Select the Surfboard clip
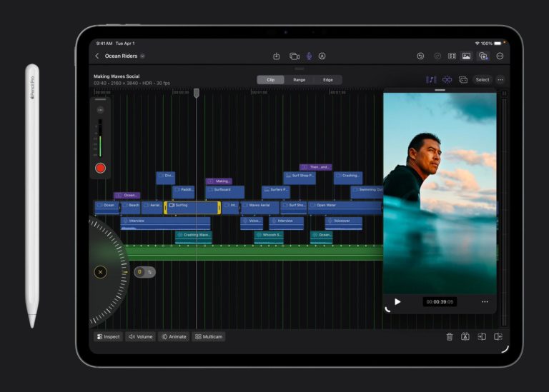This screenshot has height=392, width=549. click(225, 192)
